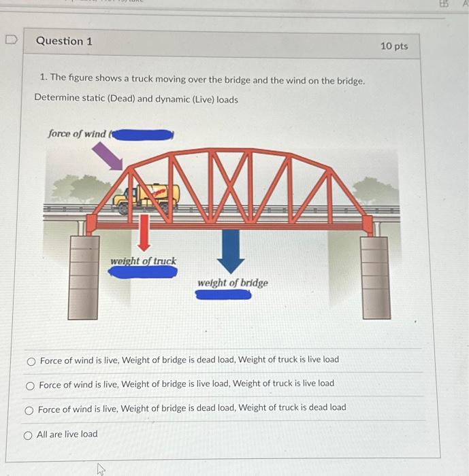Click the blue redaction under weight of truck

[143, 272]
